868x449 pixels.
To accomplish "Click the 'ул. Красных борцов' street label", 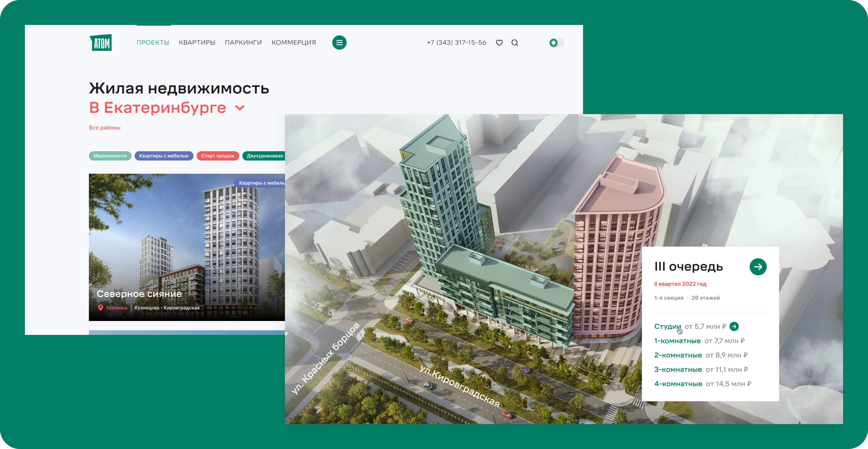I will point(325,358).
